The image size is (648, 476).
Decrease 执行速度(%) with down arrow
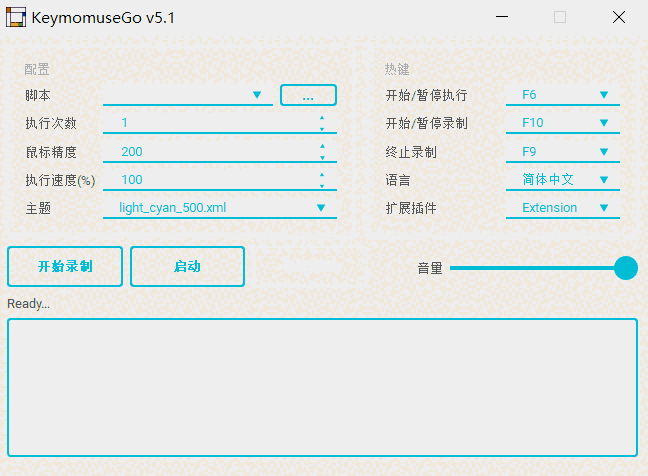(322, 186)
